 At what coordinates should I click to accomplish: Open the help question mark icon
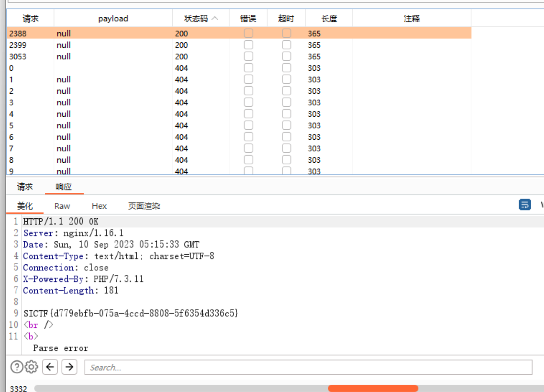(x=17, y=367)
